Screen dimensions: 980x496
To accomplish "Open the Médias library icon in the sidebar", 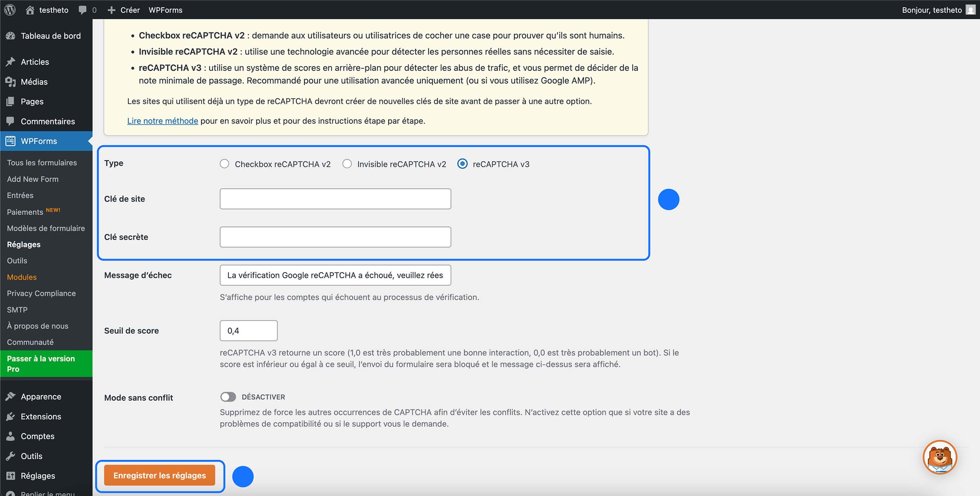I will click(x=11, y=81).
